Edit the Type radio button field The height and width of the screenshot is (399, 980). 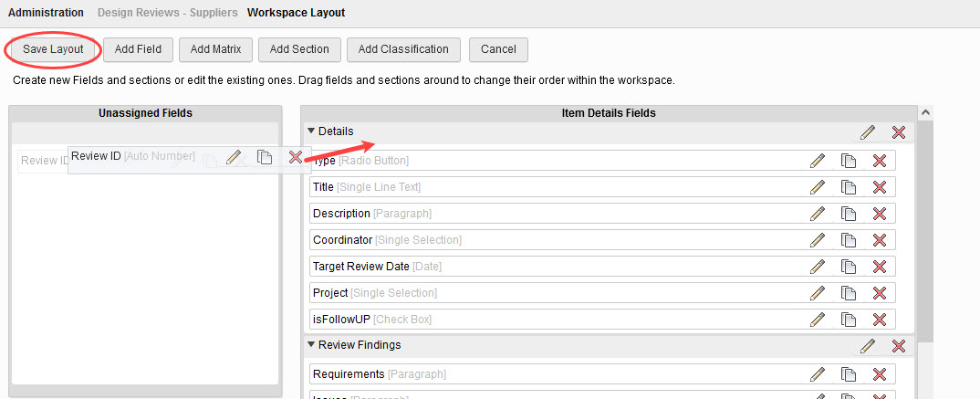(817, 161)
